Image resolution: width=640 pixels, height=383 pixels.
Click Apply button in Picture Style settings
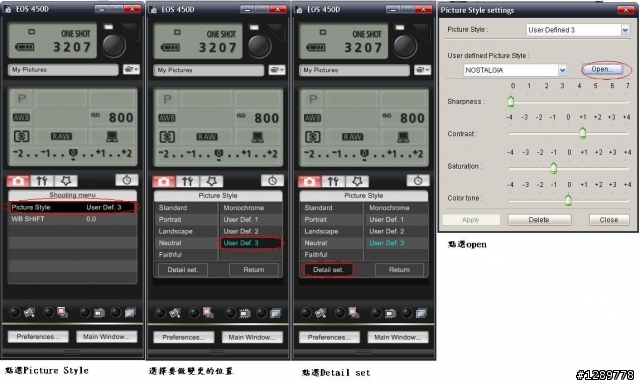pos(471,220)
